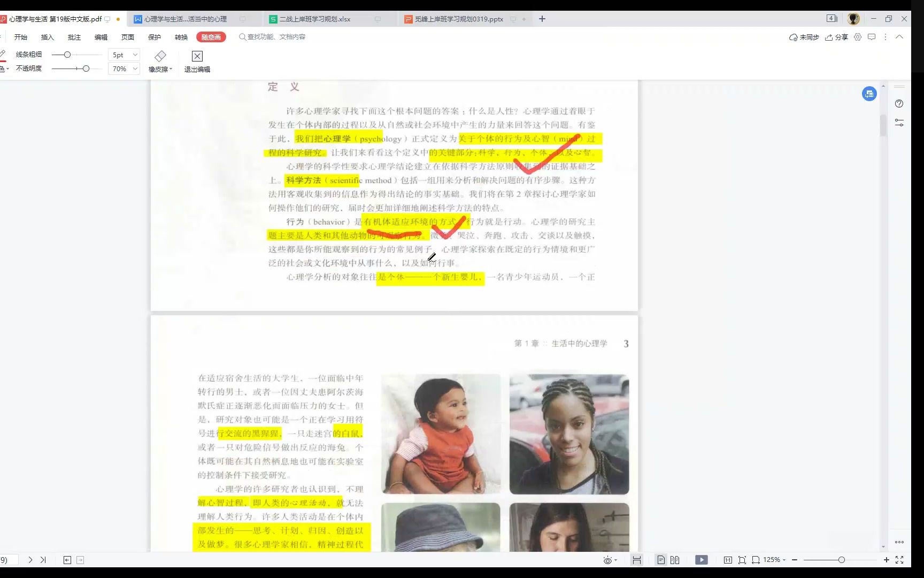Click the vertical scrollbar thumb
This screenshot has height=578, width=924.
point(883,125)
